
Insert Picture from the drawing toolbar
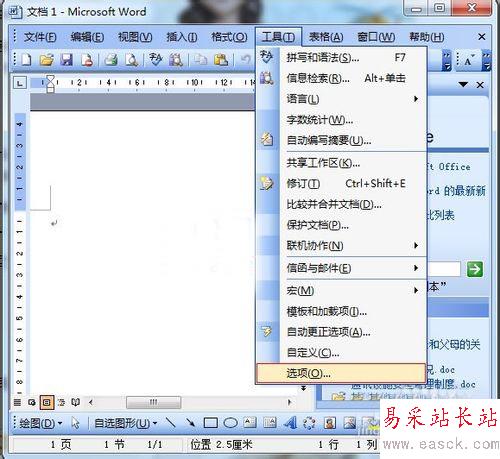click(350, 423)
